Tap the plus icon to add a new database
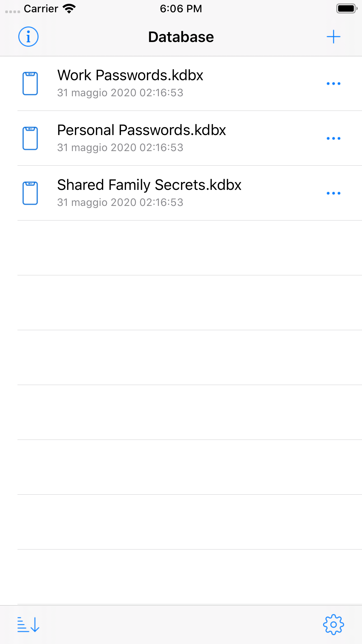The width and height of the screenshot is (362, 644). (x=334, y=37)
